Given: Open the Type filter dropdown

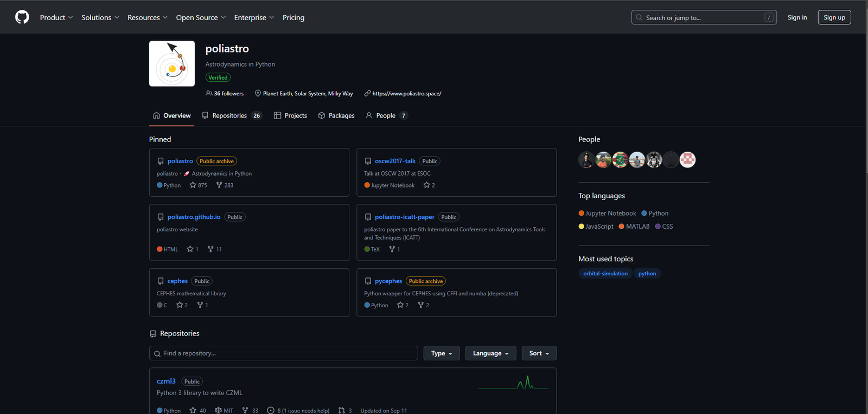Looking at the screenshot, I should (x=441, y=353).
